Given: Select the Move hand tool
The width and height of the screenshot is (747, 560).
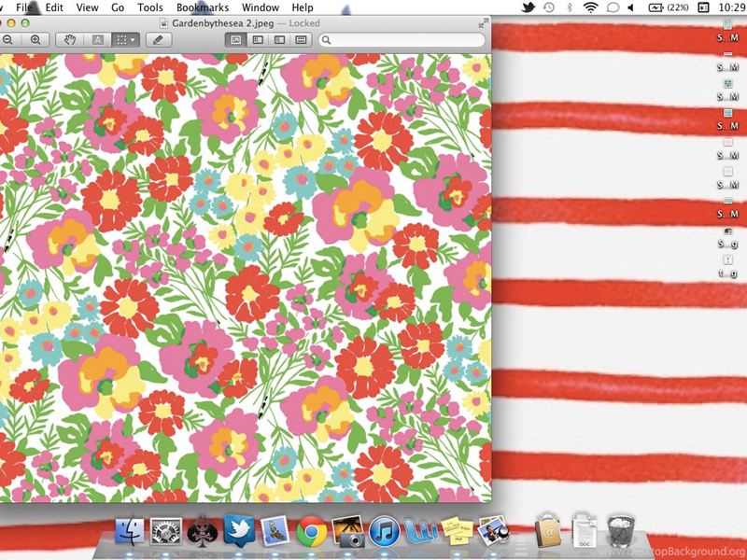Looking at the screenshot, I should [71, 40].
